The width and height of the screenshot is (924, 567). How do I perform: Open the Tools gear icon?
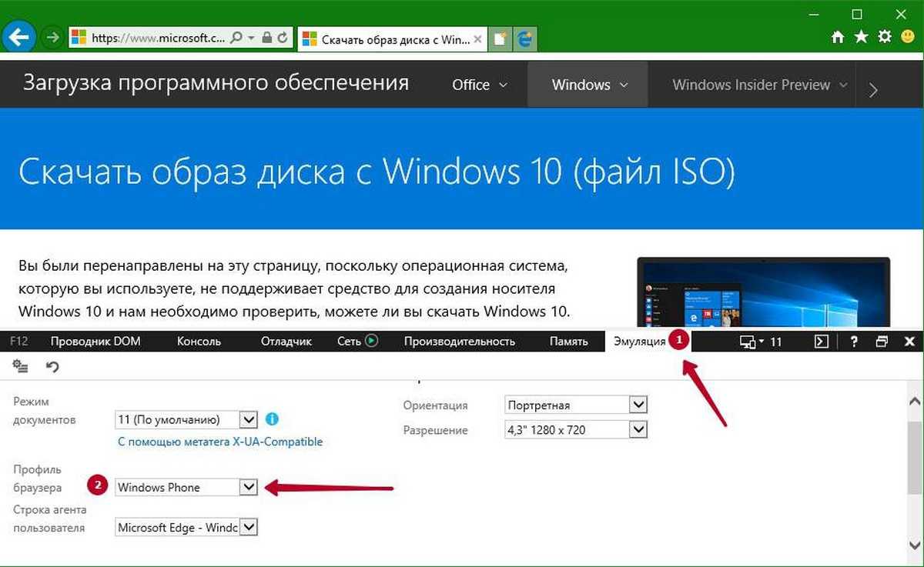point(885,37)
